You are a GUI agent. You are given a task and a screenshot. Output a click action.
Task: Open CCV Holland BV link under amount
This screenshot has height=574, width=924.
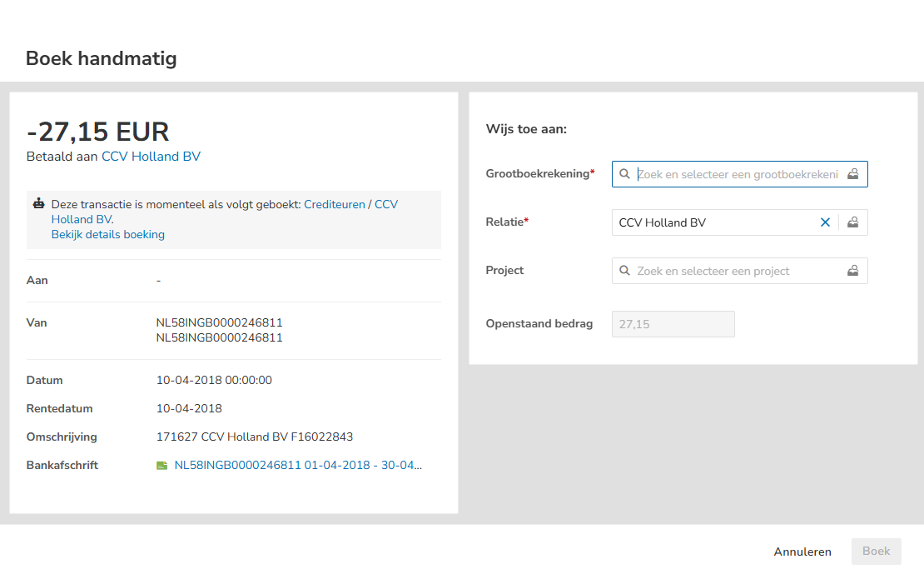pos(151,157)
